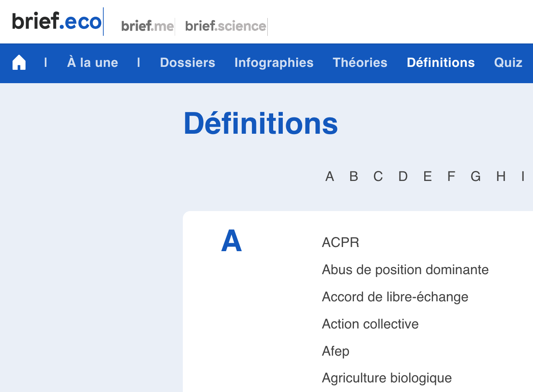View the Action collective definition
This screenshot has height=392, width=533.
[x=370, y=324]
